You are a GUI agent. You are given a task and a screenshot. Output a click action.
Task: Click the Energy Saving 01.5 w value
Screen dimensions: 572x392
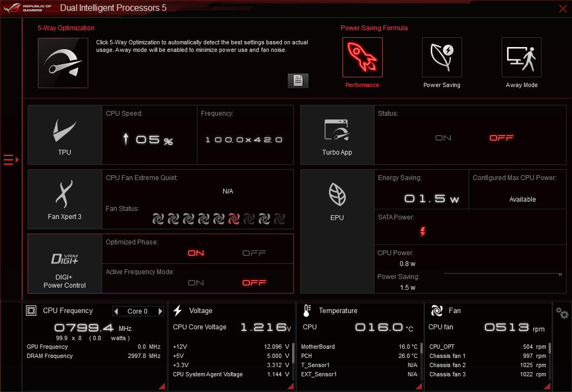click(431, 199)
